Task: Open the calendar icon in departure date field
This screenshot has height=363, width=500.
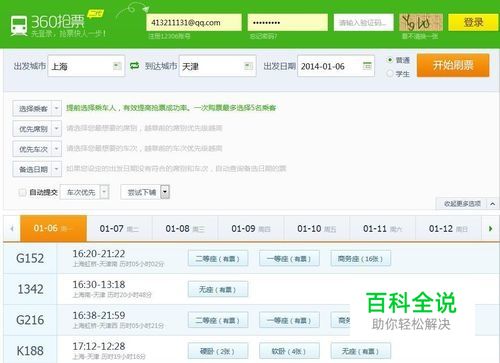Action: coord(367,66)
